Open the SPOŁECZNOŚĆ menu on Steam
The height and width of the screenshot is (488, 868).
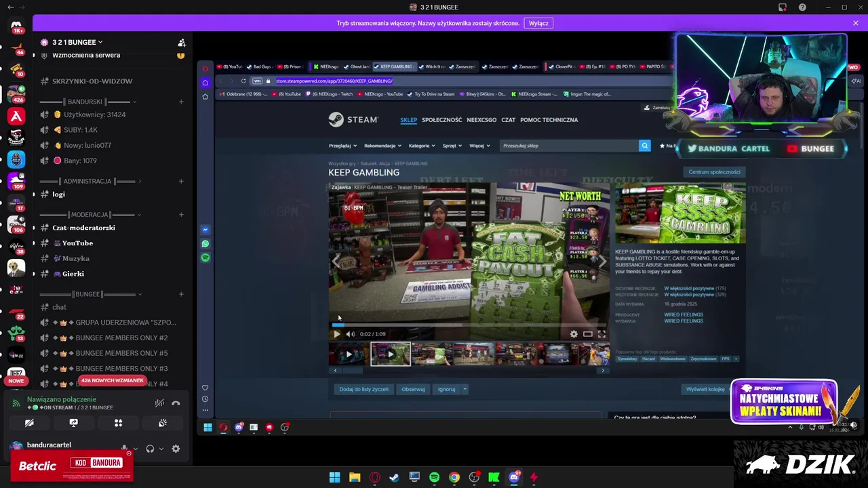[441, 120]
